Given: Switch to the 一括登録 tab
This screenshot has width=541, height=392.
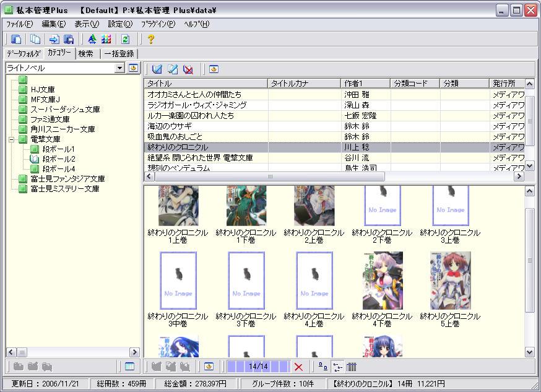Looking at the screenshot, I should (x=119, y=53).
